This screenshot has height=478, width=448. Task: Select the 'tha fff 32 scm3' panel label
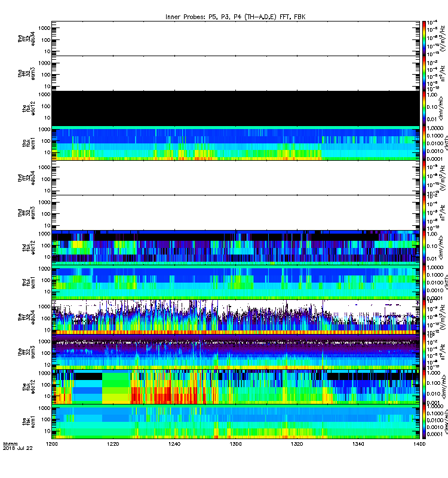(x=26, y=73)
